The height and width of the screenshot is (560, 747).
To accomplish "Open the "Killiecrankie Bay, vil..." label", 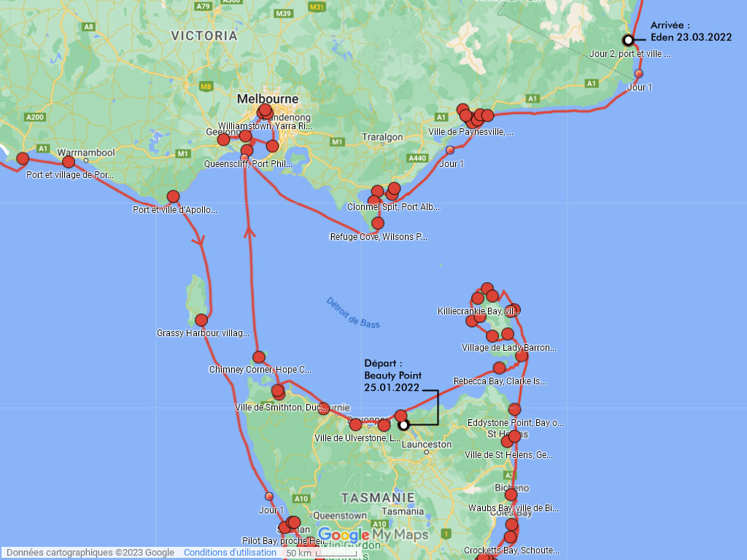I will (x=479, y=311).
